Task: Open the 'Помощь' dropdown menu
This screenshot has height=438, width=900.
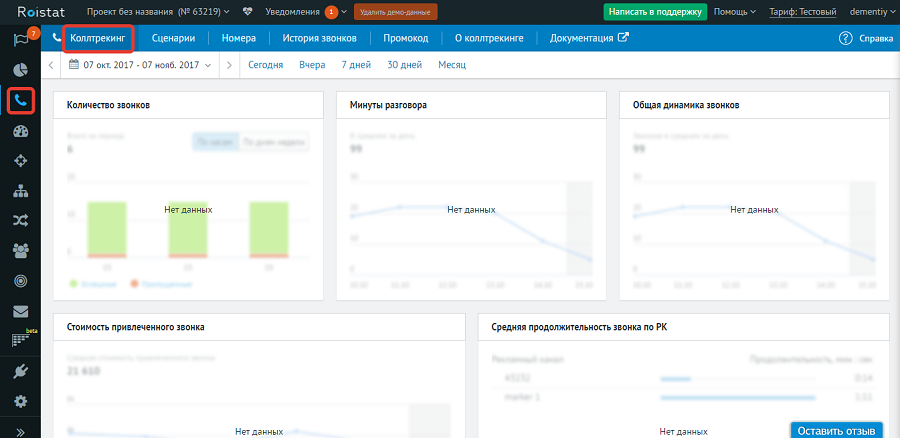Action: 736,12
